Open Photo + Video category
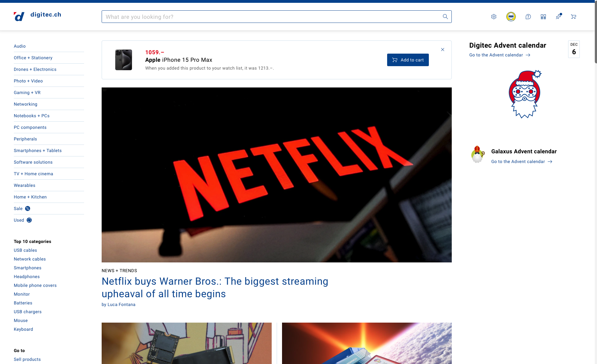Image resolution: width=597 pixels, height=364 pixels. (28, 81)
